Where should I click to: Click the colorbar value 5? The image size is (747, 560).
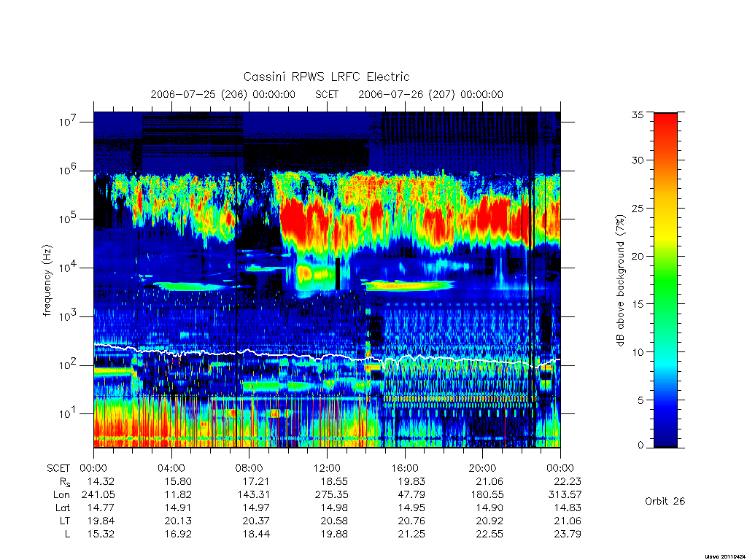(x=640, y=400)
